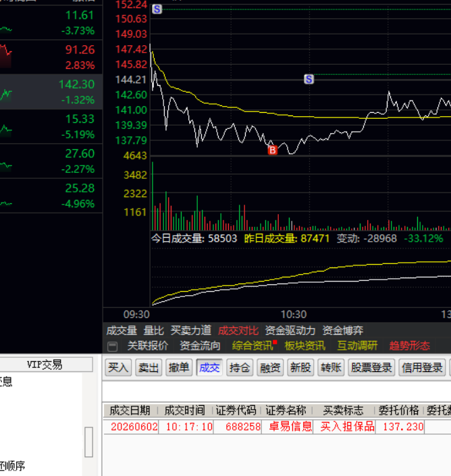451x476 pixels.
Task: Select the 成交 trade records button
Action: pyautogui.click(x=209, y=367)
